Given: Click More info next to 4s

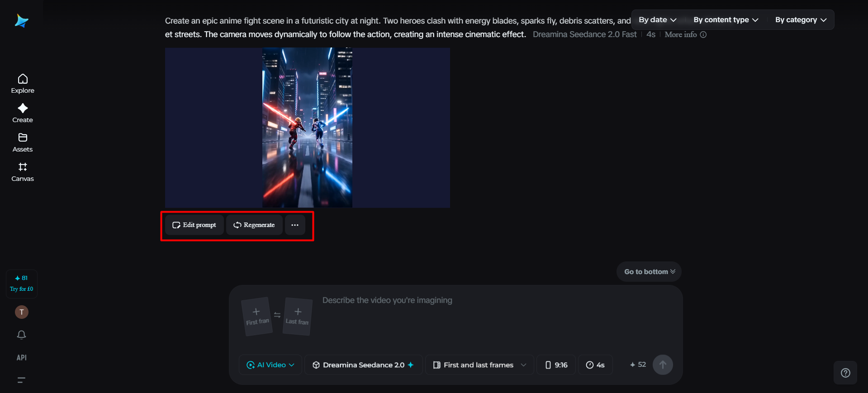Looking at the screenshot, I should coord(685,35).
